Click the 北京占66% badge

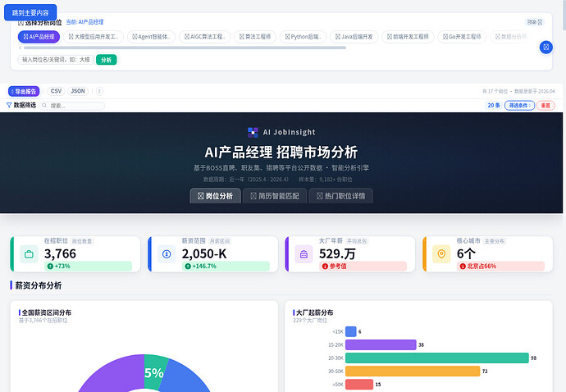coord(500,266)
